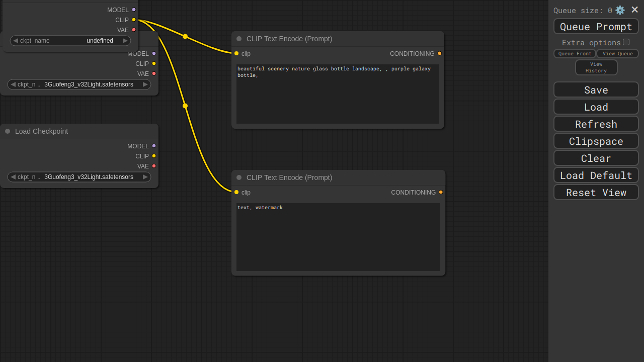This screenshot has width=644, height=362.
Task: Open View Queue
Action: pos(617,54)
